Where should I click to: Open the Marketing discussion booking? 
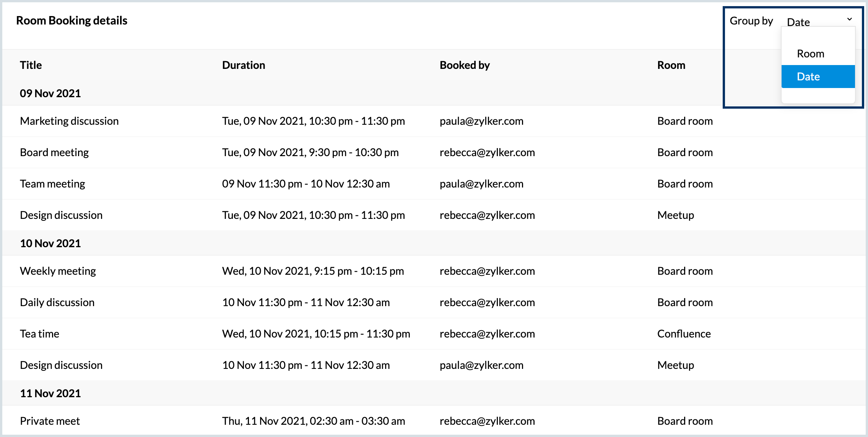click(x=69, y=121)
